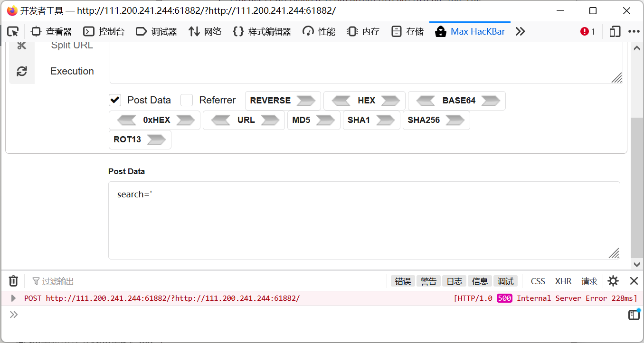This screenshot has width=644, height=343.
Task: Click the scrollbar down arrow
Action: coord(636,265)
